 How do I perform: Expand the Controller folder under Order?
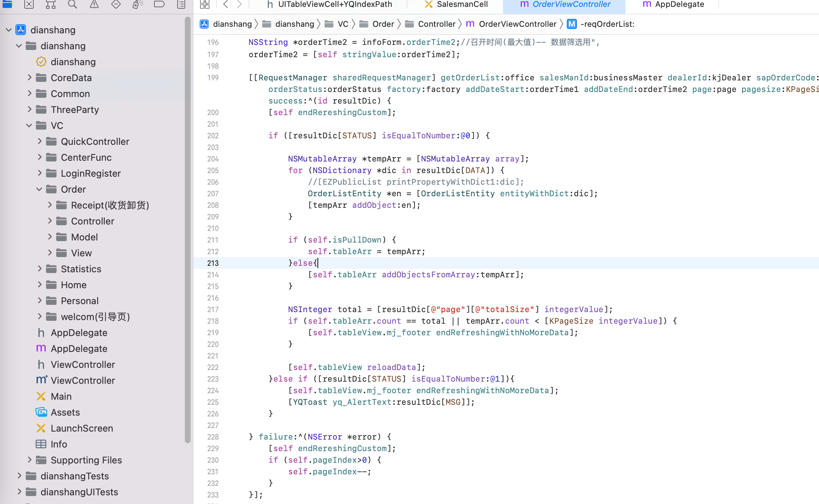(50, 221)
